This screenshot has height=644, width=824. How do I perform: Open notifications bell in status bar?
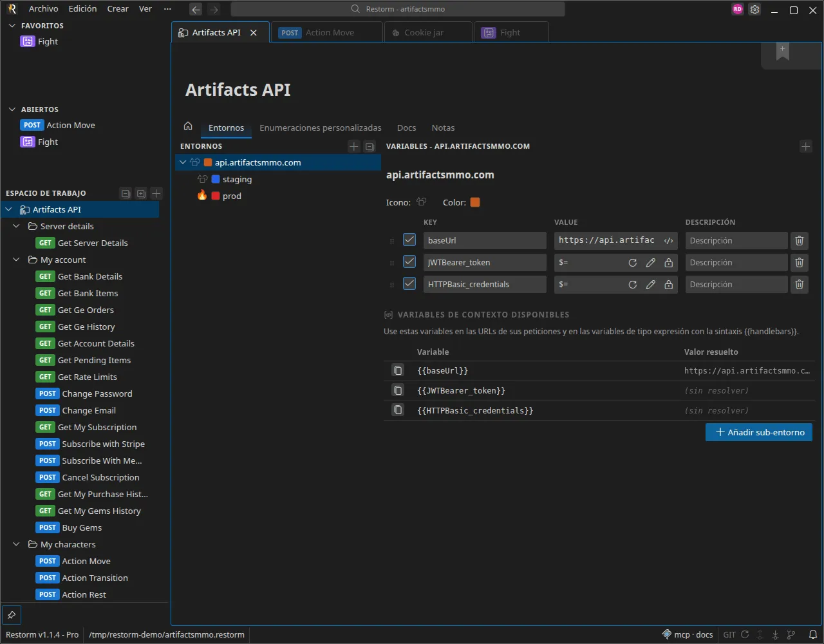813,634
